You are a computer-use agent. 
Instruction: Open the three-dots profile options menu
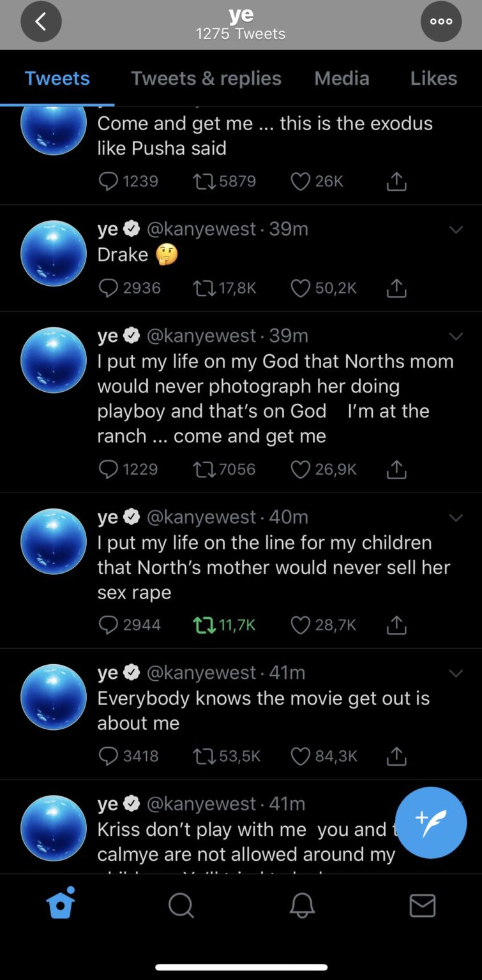(x=441, y=22)
